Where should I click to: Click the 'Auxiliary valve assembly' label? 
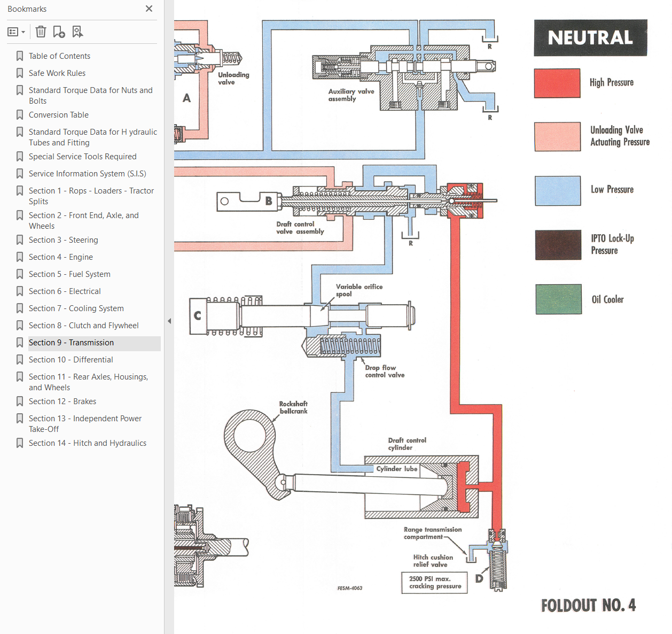tap(351, 95)
